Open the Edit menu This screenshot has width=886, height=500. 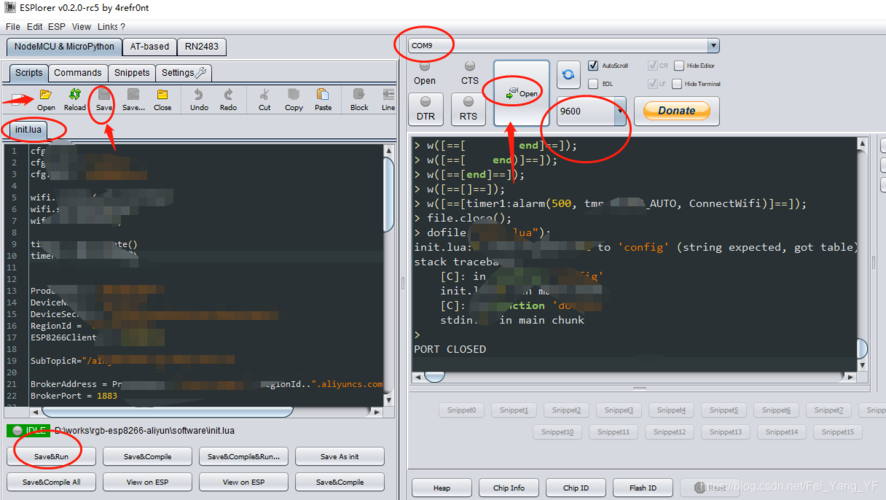pyautogui.click(x=34, y=27)
